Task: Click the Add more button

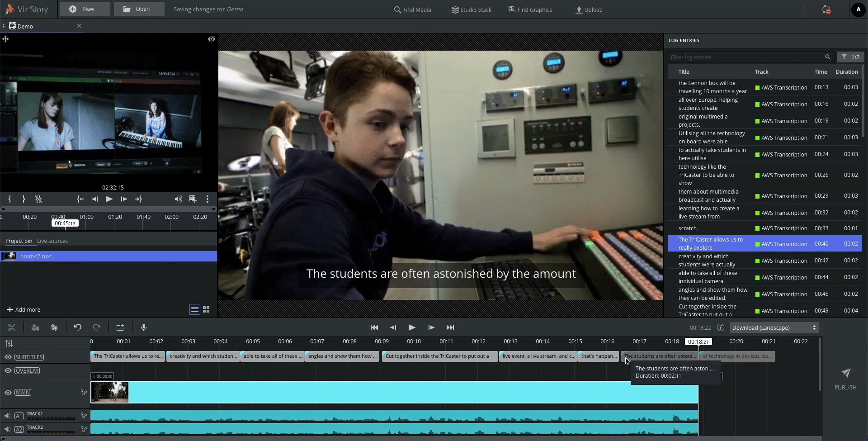Action: 24,310
